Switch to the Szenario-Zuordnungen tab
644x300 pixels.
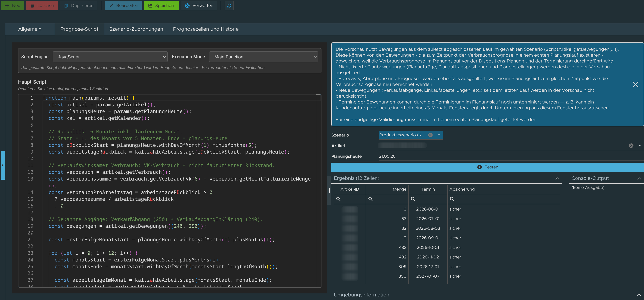coord(136,29)
